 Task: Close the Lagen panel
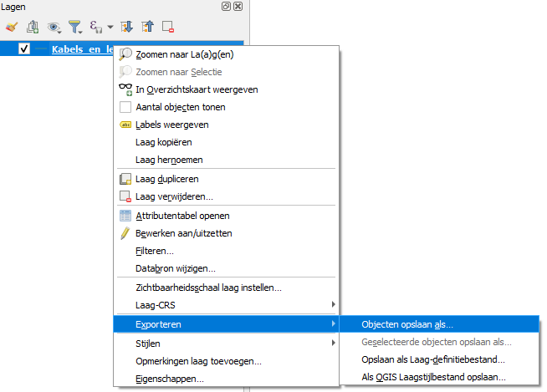[238, 7]
